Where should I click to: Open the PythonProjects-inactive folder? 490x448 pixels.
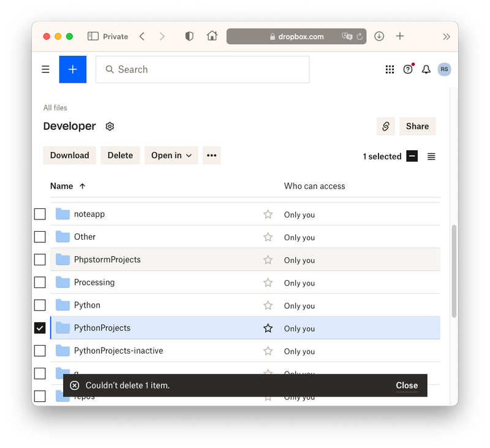pos(118,351)
